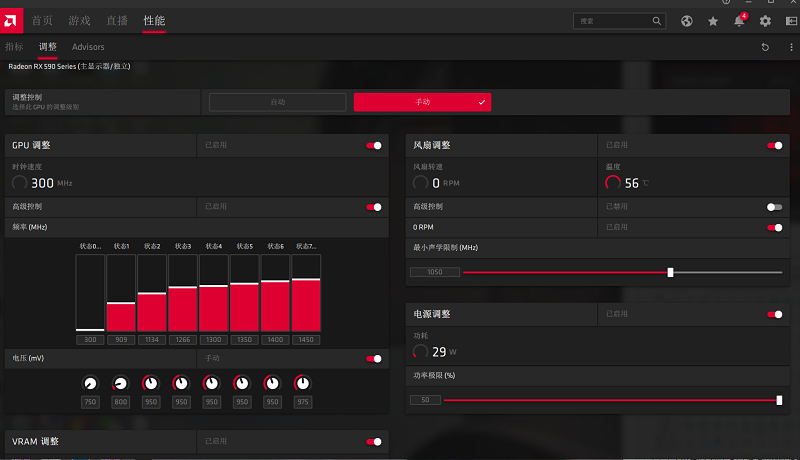Screen dimensions: 800x460
Task: Click the power limit 50 value field
Action: click(x=425, y=400)
